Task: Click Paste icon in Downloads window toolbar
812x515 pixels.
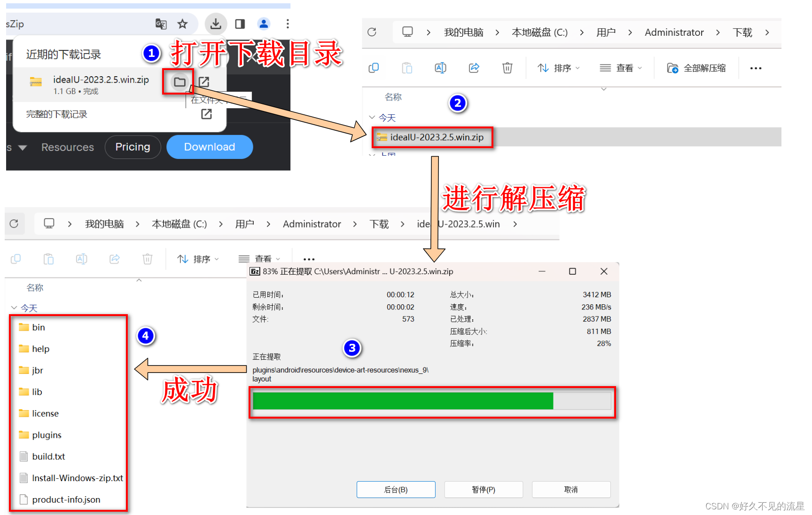Action: pos(407,68)
